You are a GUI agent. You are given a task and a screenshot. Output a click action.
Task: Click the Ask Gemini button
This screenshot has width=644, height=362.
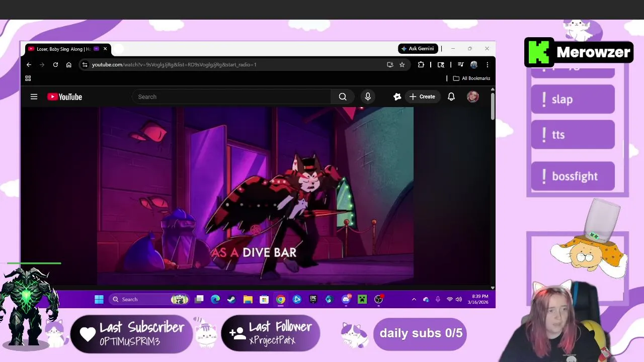418,49
